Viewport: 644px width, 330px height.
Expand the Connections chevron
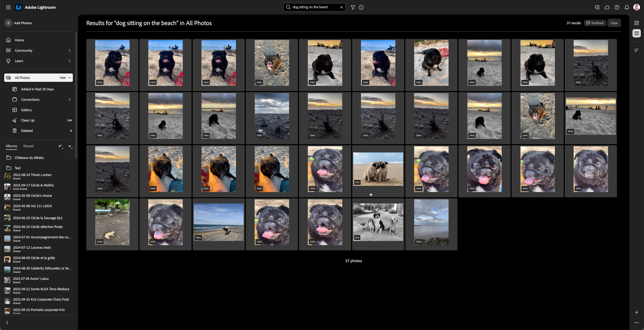pos(70,99)
